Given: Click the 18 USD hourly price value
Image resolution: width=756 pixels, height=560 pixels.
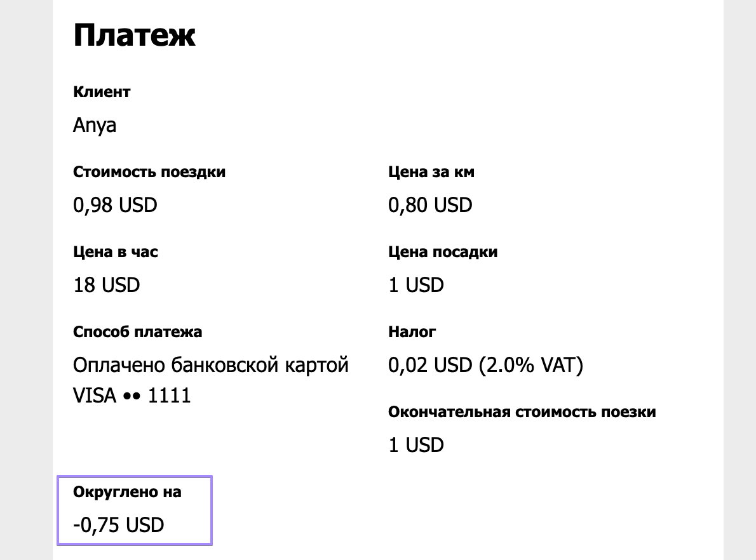Looking at the screenshot, I should pos(106,285).
